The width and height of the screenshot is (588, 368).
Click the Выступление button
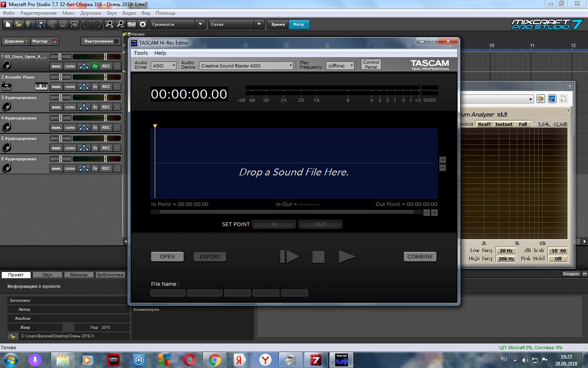click(x=101, y=41)
